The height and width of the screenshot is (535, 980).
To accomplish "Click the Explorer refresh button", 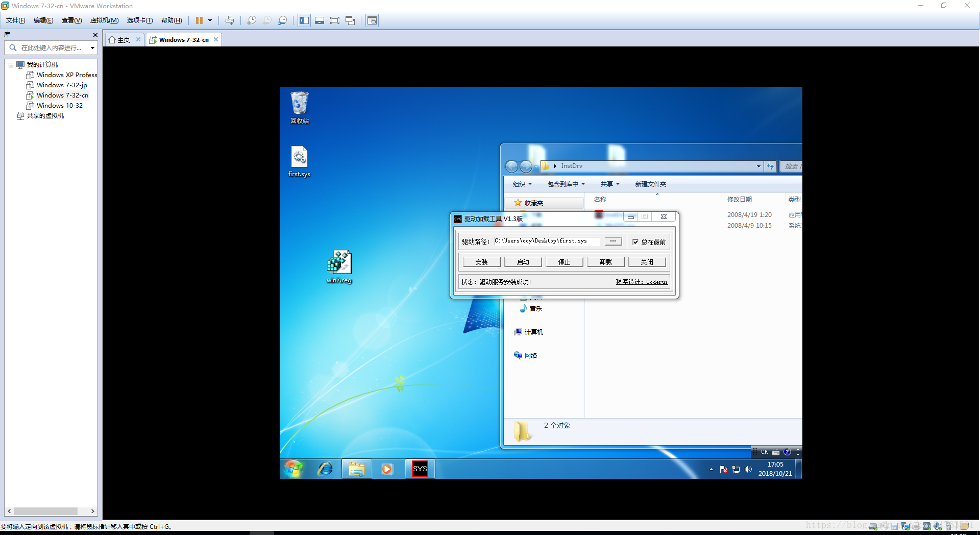I will click(x=770, y=166).
